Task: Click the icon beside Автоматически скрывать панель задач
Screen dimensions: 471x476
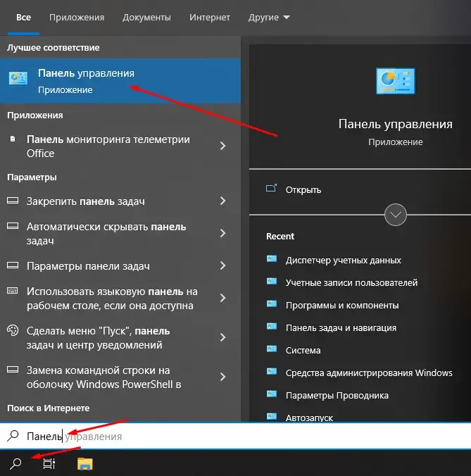Action: click(x=13, y=226)
